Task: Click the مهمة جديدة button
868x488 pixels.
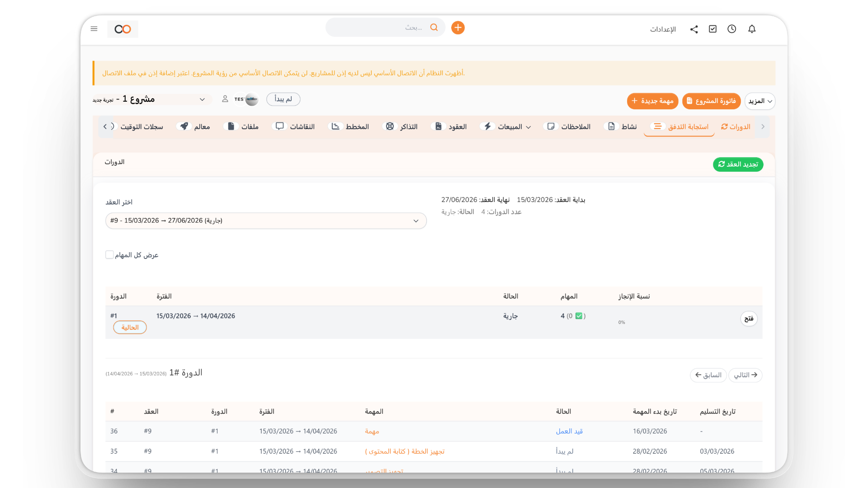Action: click(x=652, y=101)
